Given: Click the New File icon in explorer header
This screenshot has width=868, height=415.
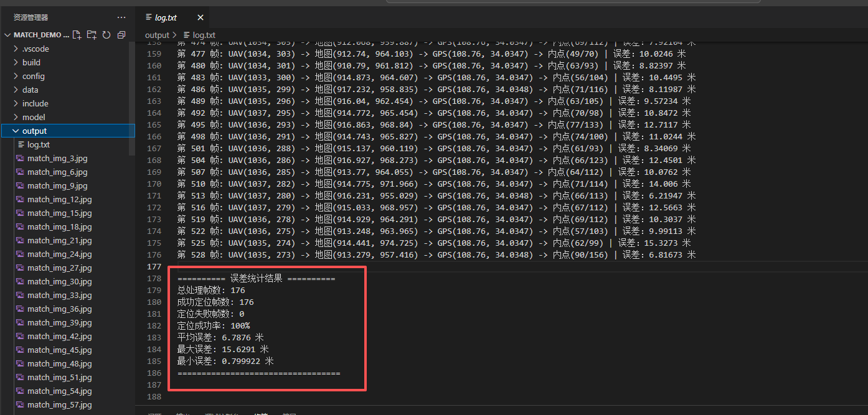Looking at the screenshot, I should click(x=77, y=35).
